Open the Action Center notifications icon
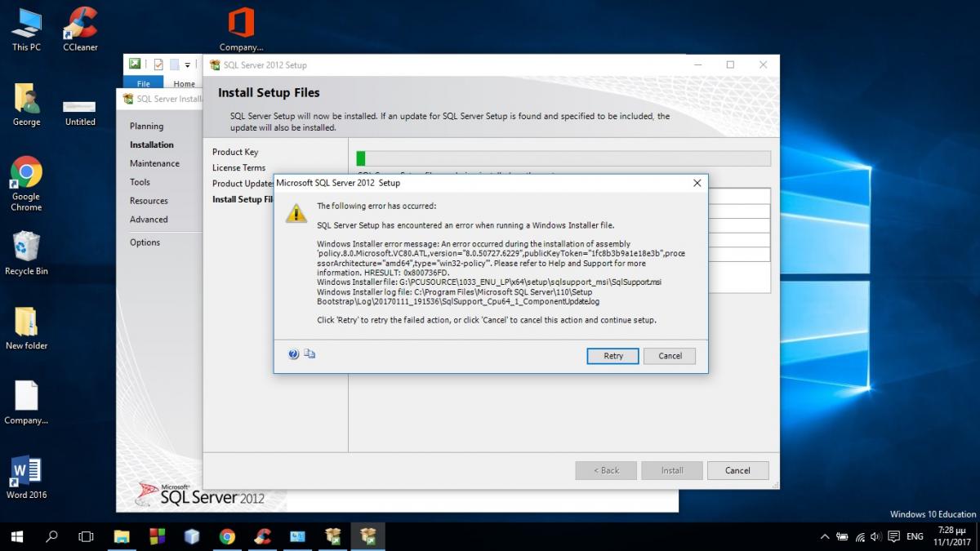Screen dimensions: 980x551 (894, 536)
